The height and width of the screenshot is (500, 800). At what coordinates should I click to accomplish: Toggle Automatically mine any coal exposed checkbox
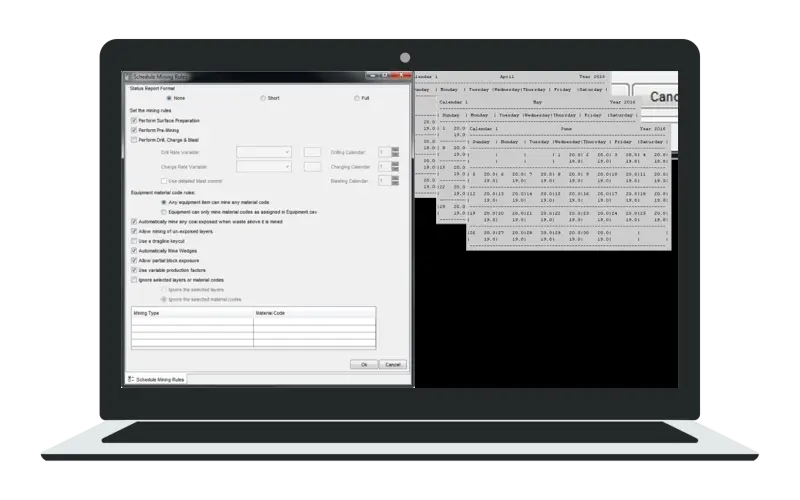click(134, 221)
